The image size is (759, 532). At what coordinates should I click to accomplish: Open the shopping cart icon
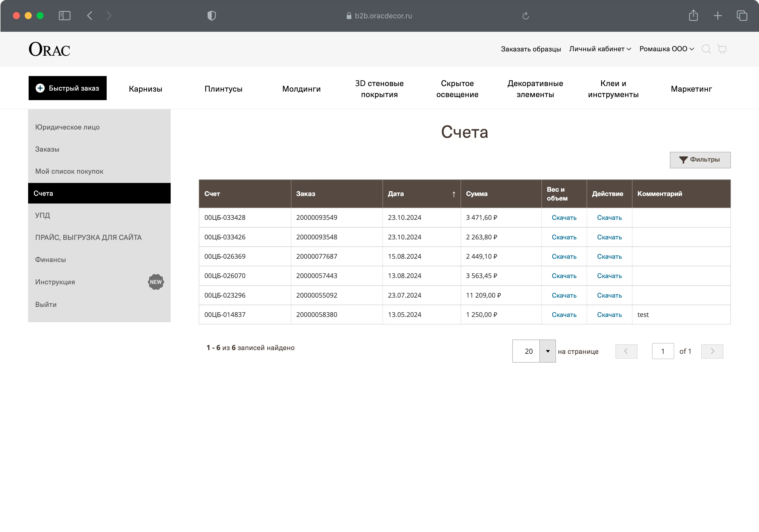pyautogui.click(x=722, y=49)
